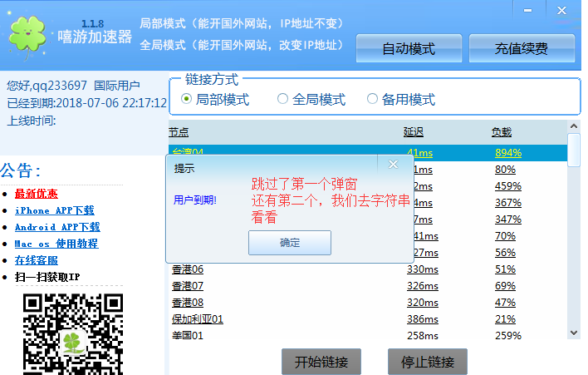Sort the list by 延迟 column header
Image resolution: width=588 pixels, height=375 pixels.
coord(414,132)
